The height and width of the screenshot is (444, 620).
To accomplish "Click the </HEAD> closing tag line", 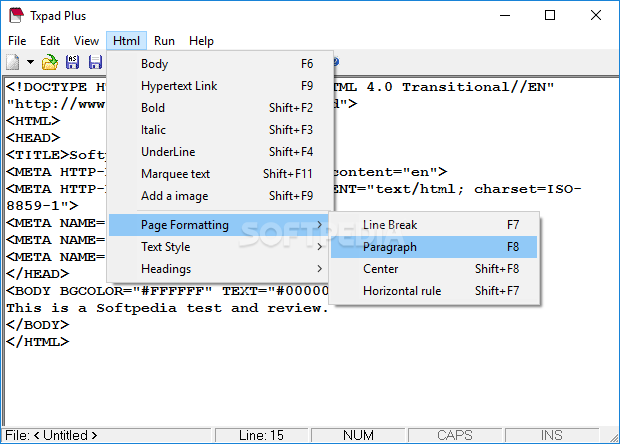I will [38, 274].
